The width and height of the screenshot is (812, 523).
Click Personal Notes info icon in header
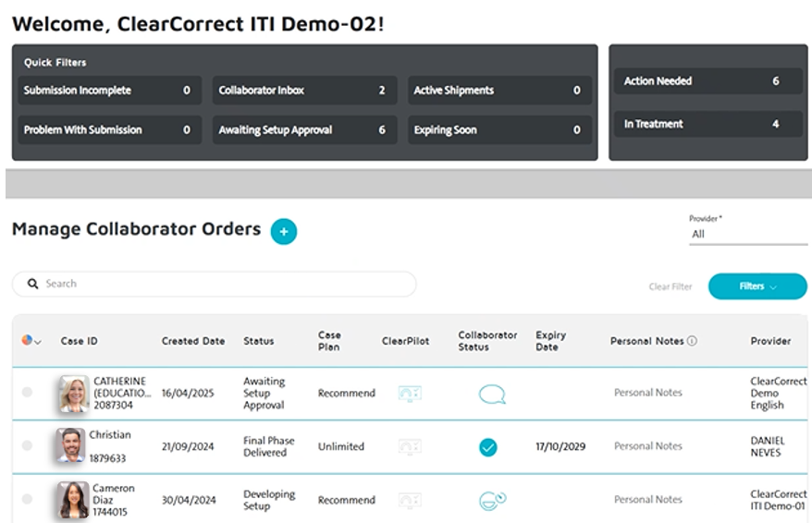click(692, 341)
